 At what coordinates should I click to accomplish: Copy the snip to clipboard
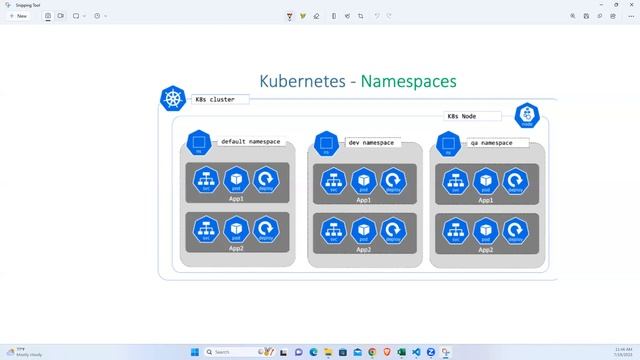600,16
